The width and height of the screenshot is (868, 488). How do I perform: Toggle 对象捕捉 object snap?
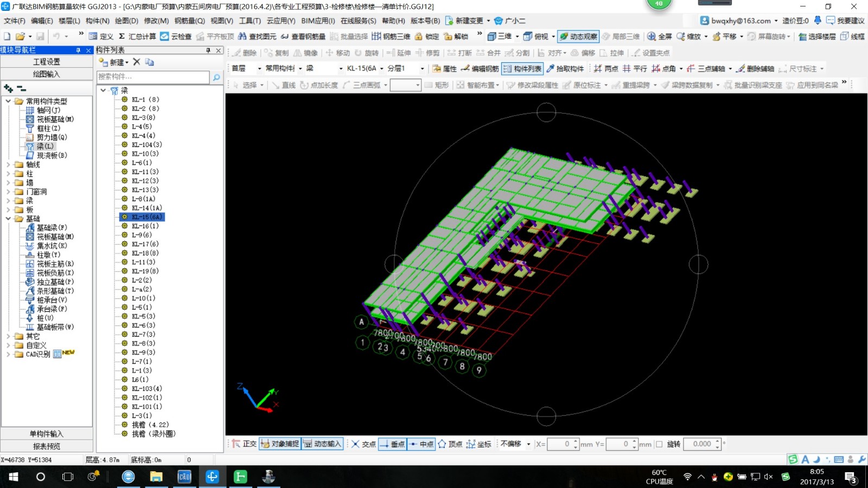click(x=280, y=444)
